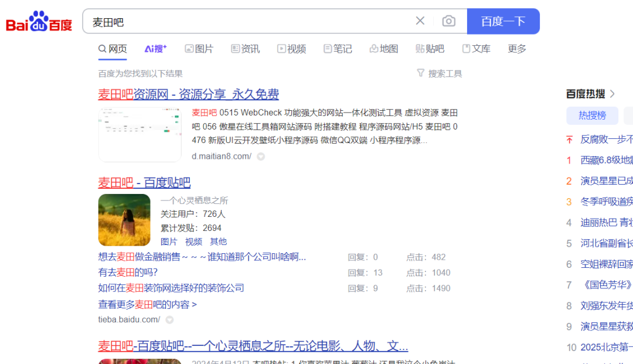633x364 pixels.
Task: Expand dropdown next to d.maitian8.com
Action: point(261,157)
